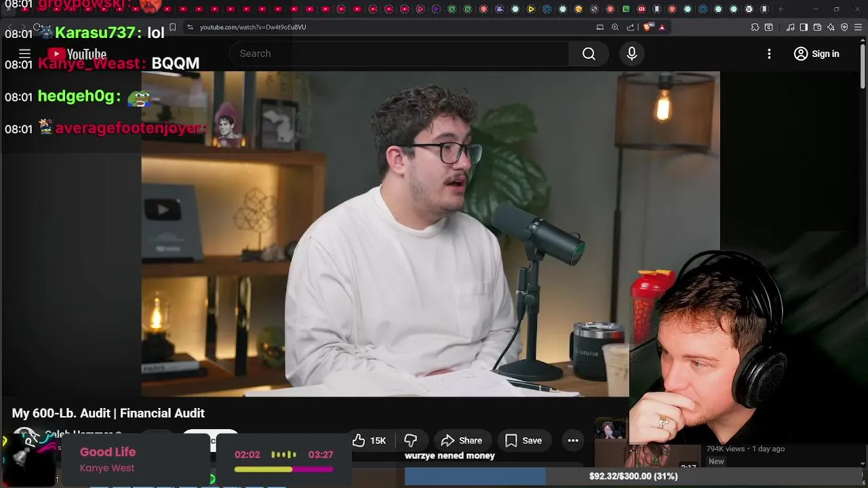Open a new tab with plus button
The image size is (868, 488).
click(x=781, y=9)
